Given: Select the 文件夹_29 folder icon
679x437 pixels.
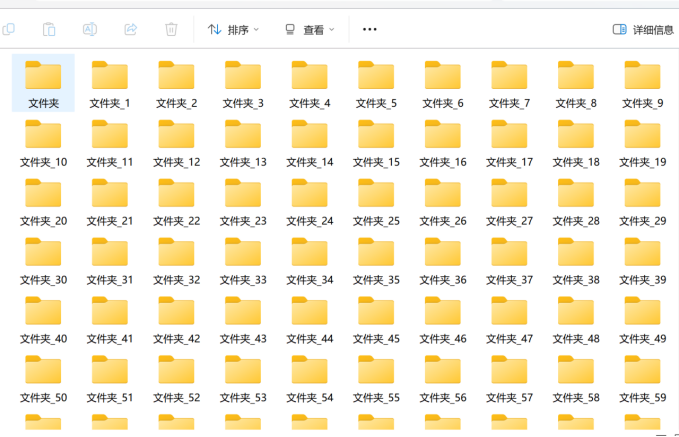Looking at the screenshot, I should point(643,193).
